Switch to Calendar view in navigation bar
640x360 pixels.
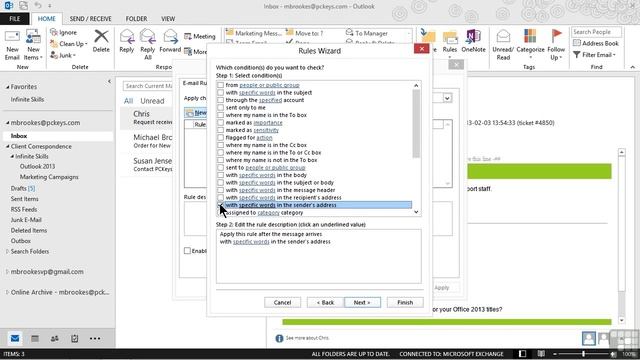pyautogui.click(x=35, y=338)
